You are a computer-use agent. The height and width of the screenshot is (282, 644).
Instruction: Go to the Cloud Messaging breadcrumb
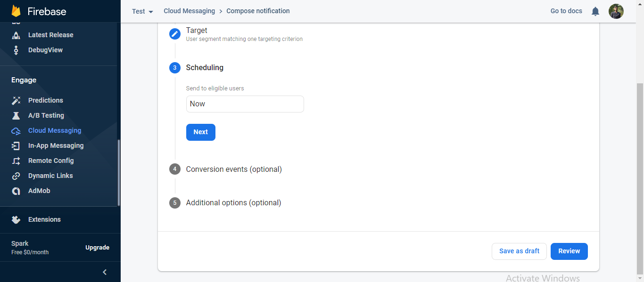(x=189, y=11)
